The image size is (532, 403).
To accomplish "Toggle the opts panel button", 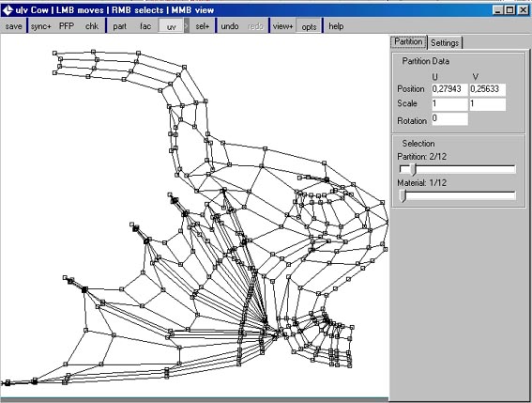I will pos(309,26).
